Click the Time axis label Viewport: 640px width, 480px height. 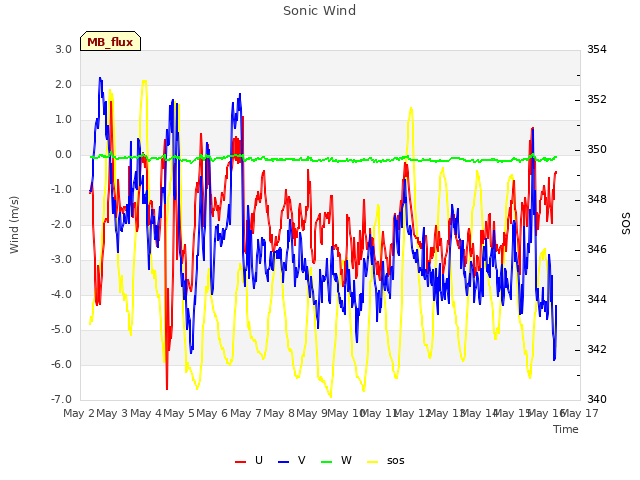coord(566,429)
